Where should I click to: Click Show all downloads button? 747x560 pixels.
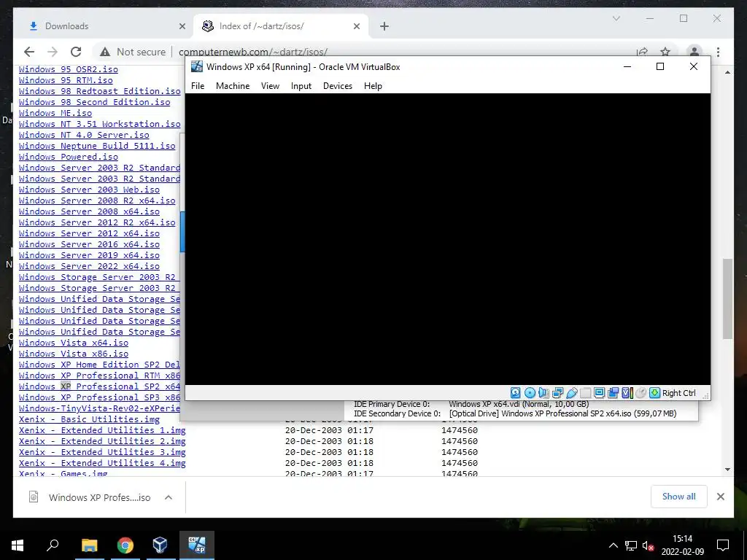pyautogui.click(x=678, y=497)
